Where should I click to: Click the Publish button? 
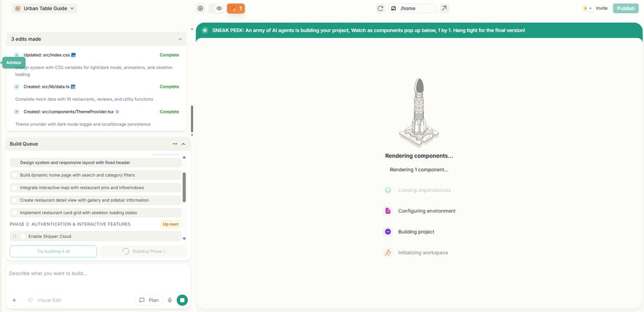626,8
